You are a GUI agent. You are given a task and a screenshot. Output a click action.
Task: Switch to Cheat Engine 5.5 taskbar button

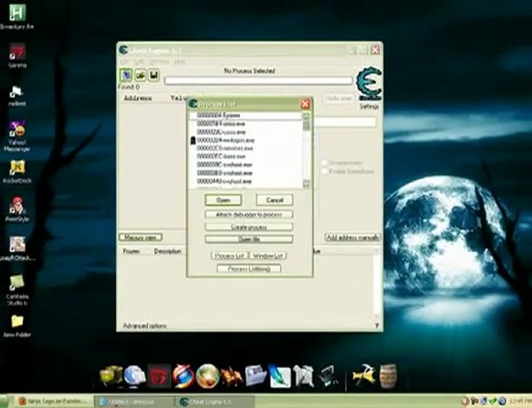pos(215,402)
